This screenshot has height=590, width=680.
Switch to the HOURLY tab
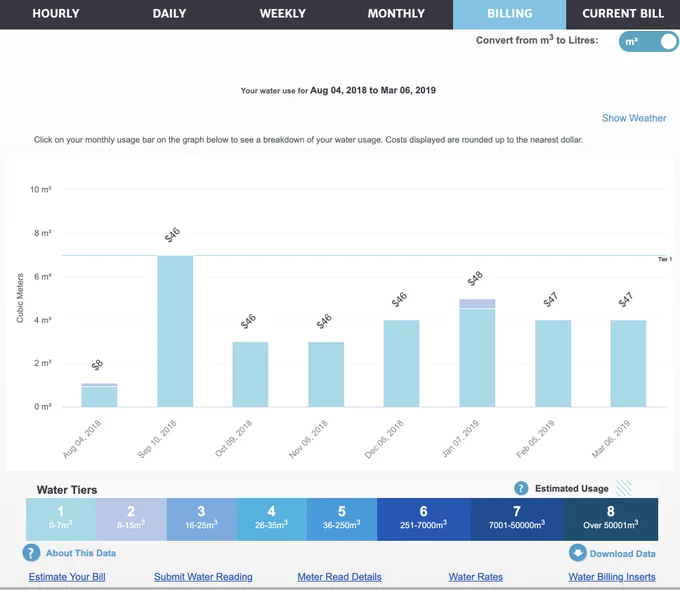pyautogui.click(x=56, y=14)
